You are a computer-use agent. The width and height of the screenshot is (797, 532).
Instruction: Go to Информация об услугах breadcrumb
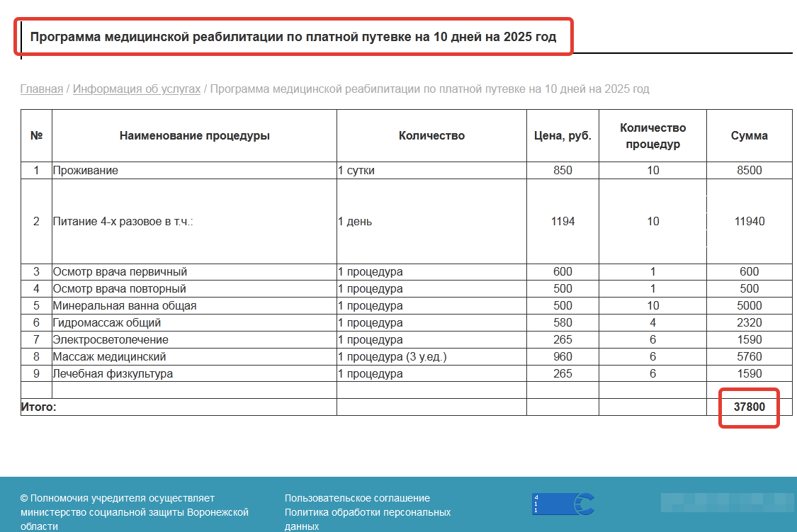[x=137, y=89]
